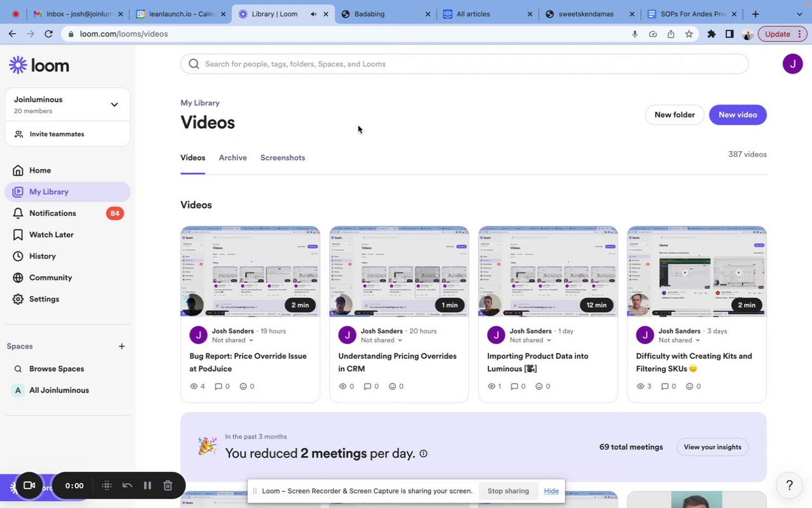Open Difficulty with Creating Kits thumbnail

click(697, 271)
